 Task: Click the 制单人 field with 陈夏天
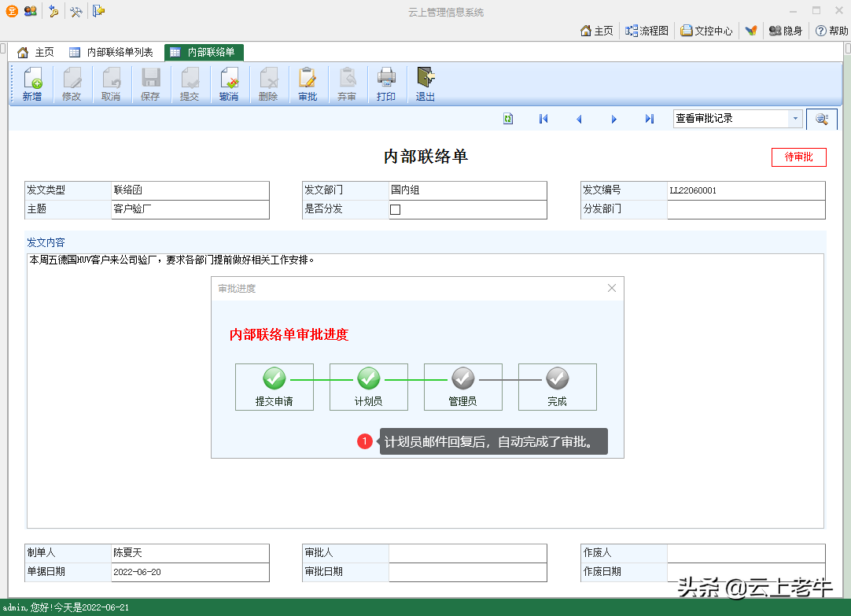click(x=190, y=553)
